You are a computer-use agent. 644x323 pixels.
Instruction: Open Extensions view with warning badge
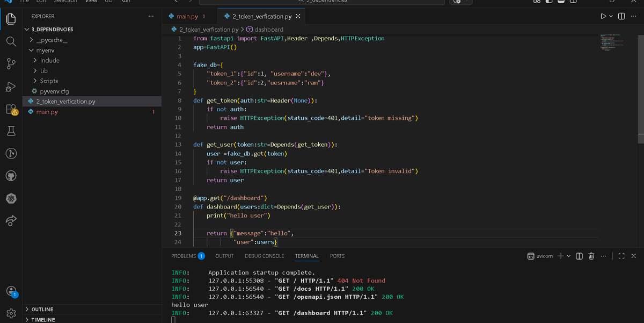(x=11, y=110)
